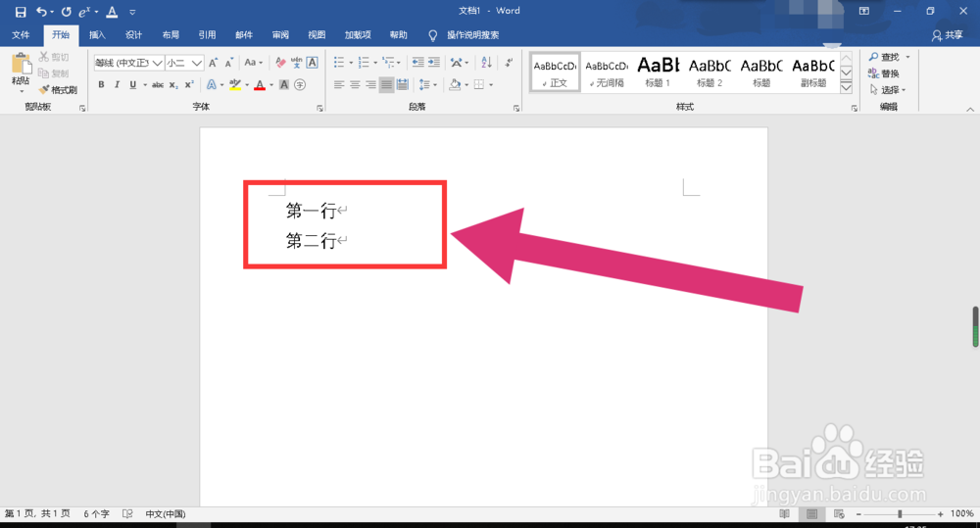
Task: Increase font size with the grow font icon
Action: click(213, 63)
